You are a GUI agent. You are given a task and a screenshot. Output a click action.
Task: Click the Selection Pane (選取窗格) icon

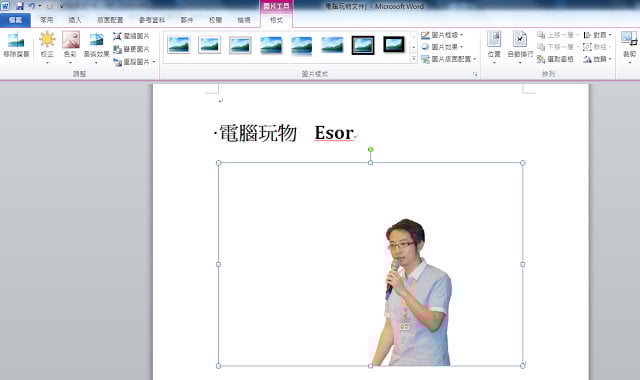click(541, 59)
